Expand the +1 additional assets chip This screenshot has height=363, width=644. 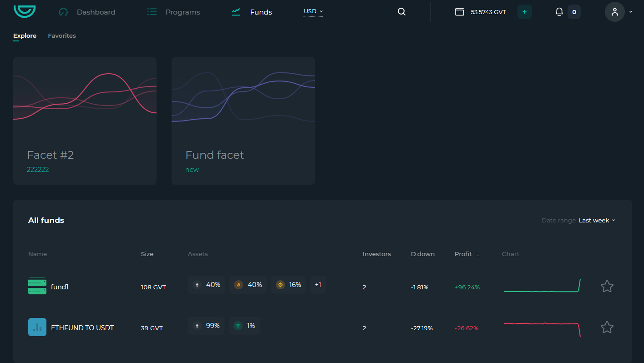pos(318,285)
